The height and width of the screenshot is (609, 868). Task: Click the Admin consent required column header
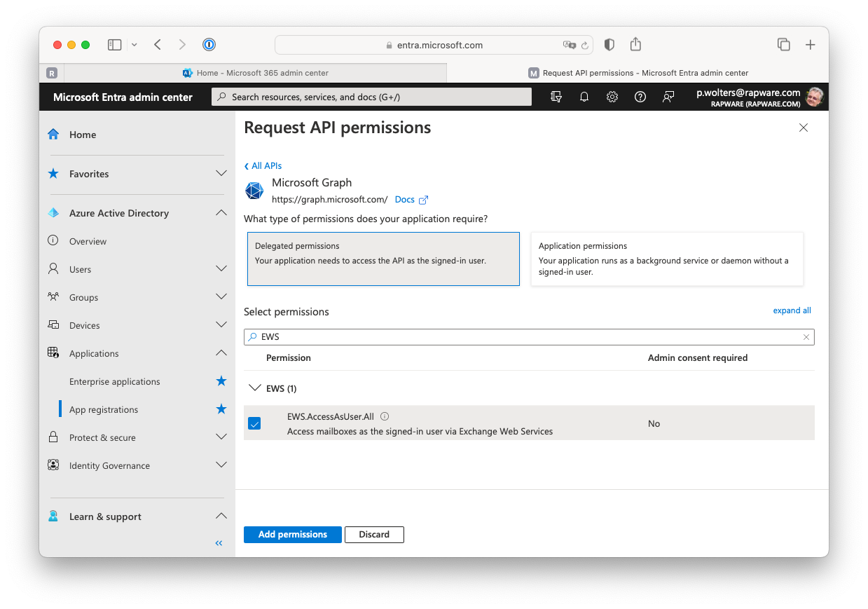click(x=698, y=358)
